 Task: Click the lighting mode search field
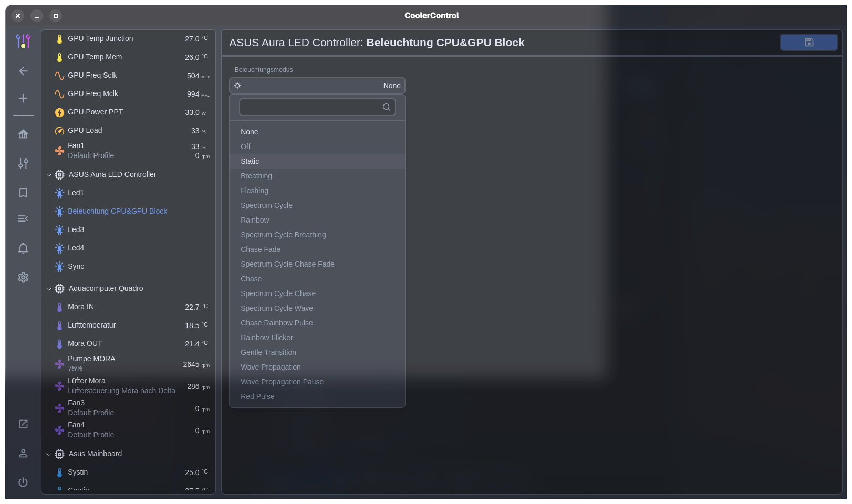(317, 107)
